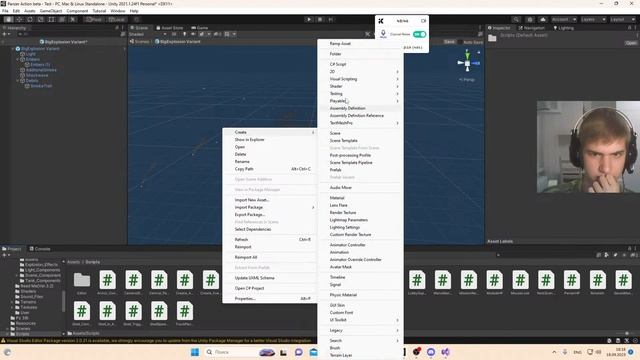
Task: Open the Window menu
Action: point(118,11)
